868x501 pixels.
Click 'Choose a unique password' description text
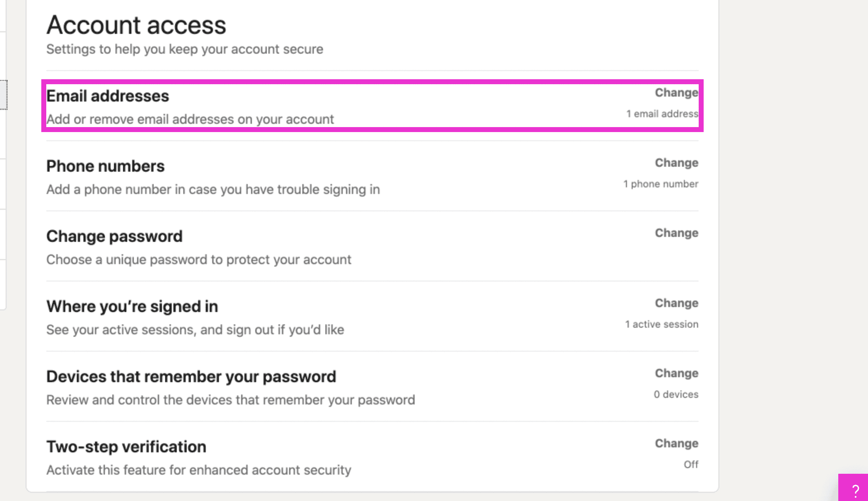pyautogui.click(x=199, y=260)
